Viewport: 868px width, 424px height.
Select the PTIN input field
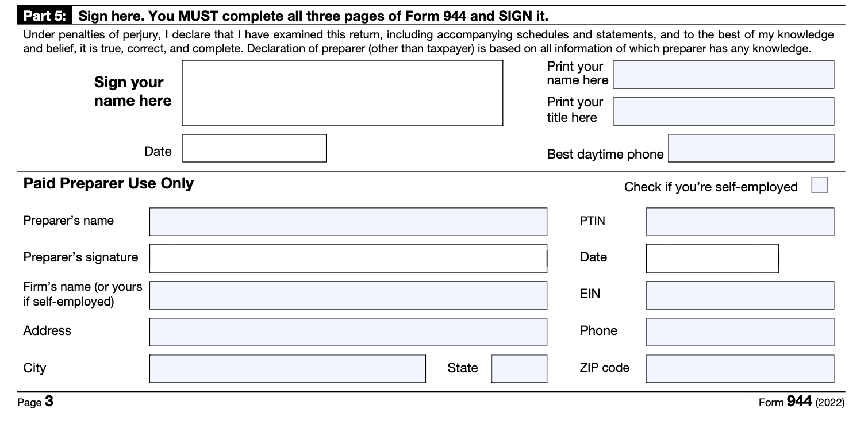tap(739, 222)
